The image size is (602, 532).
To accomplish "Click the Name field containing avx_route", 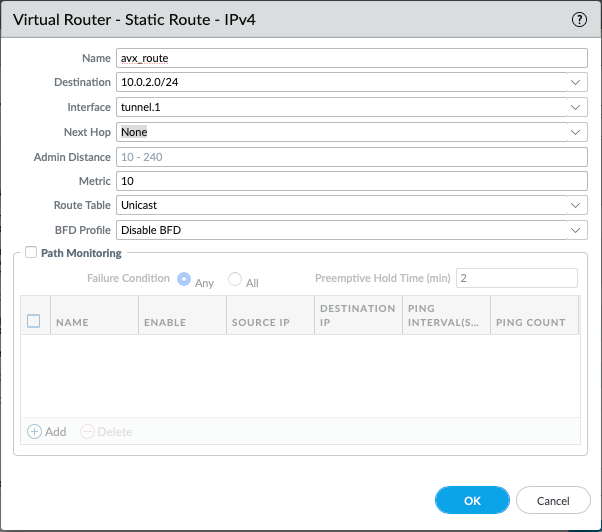I will 350,58.
